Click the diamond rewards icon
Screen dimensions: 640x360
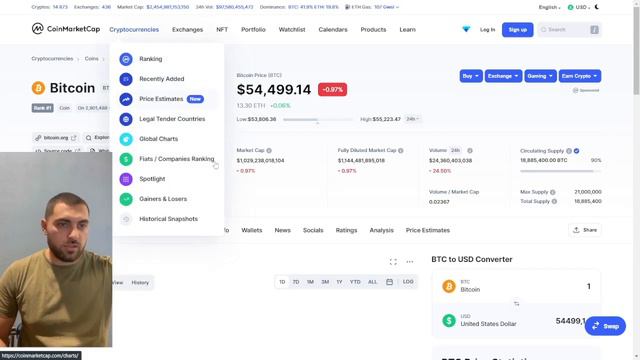pyautogui.click(x=466, y=29)
